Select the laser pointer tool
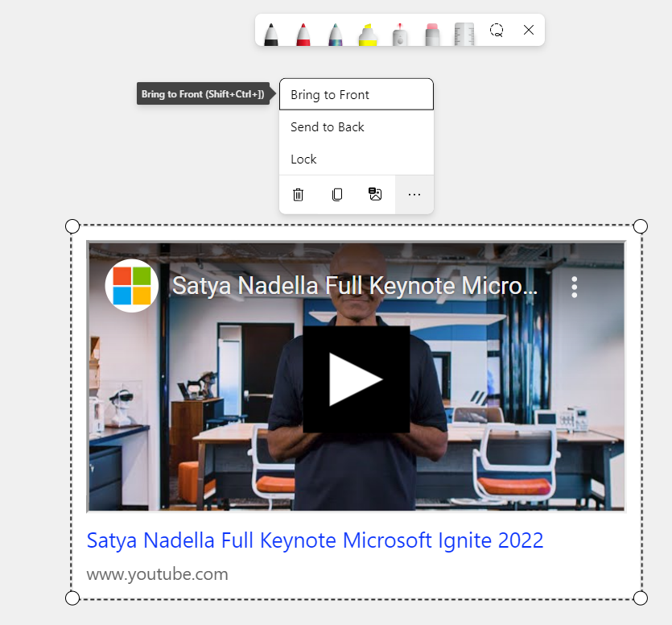This screenshot has height=625, width=672. 400,35
